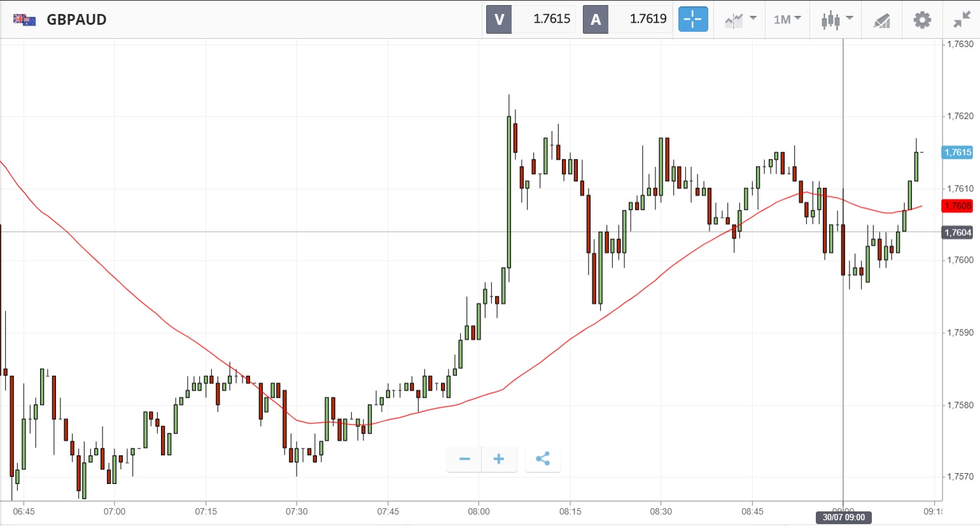The width and height of the screenshot is (980, 526).
Task: Click the A buy button
Action: [x=596, y=19]
